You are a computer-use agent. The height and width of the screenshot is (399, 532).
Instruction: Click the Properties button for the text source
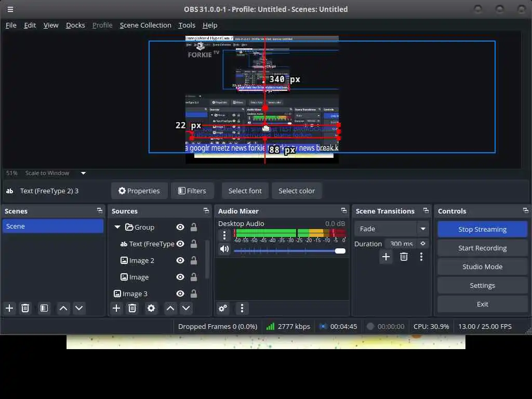pos(139,191)
